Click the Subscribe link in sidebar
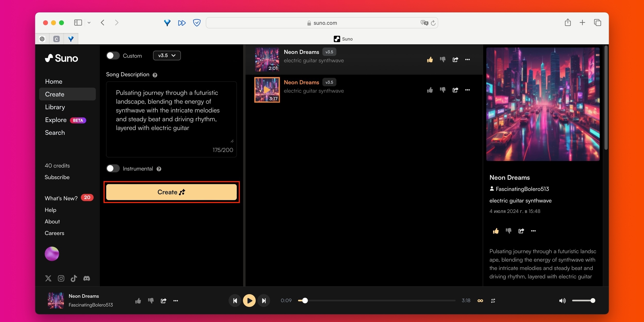644x322 pixels. [x=57, y=177]
